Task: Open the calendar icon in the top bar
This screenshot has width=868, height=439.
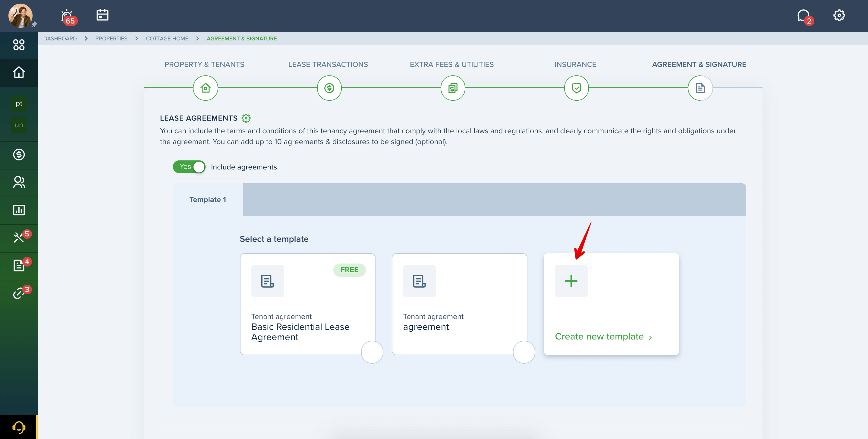Action: [x=102, y=15]
